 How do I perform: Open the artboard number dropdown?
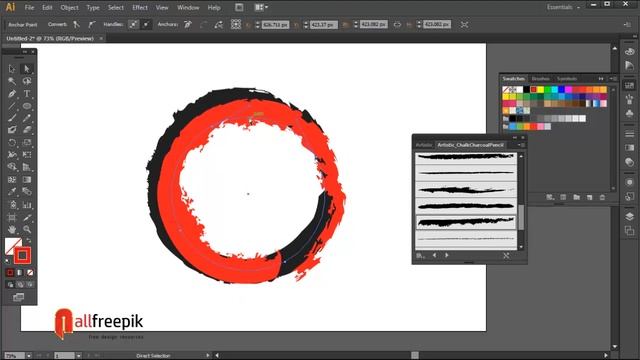[78, 356]
